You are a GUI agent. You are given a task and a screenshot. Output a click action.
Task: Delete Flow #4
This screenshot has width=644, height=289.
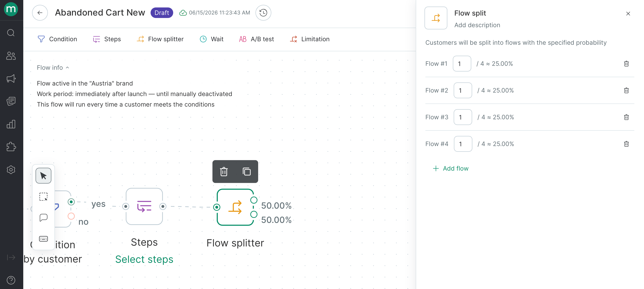(x=626, y=144)
